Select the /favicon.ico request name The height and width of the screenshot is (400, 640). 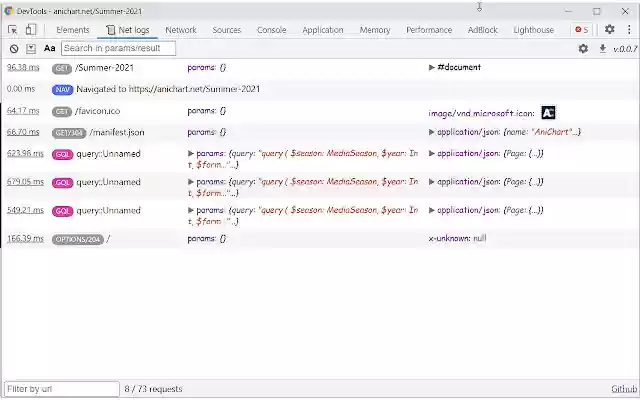(98, 111)
